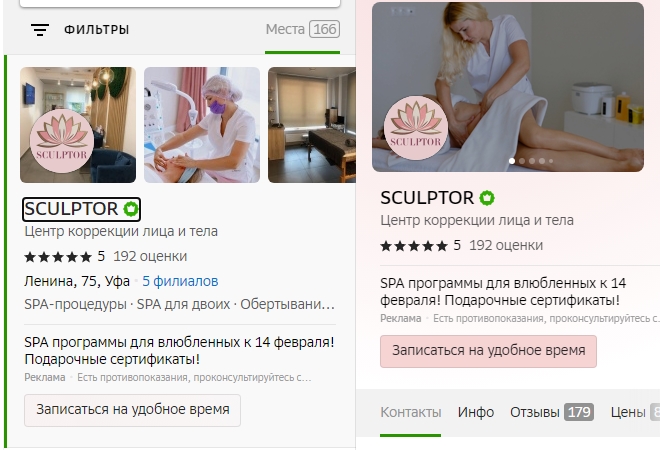Click the star rating in the details panel

[x=414, y=246]
